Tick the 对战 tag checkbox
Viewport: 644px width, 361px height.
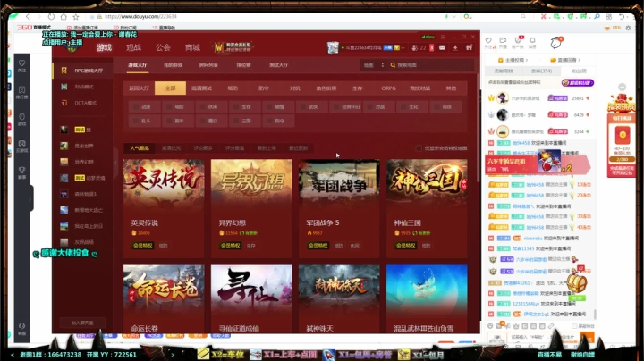point(369,106)
